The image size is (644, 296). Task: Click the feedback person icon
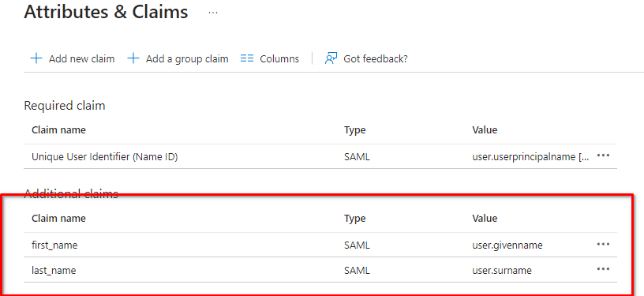(331, 58)
